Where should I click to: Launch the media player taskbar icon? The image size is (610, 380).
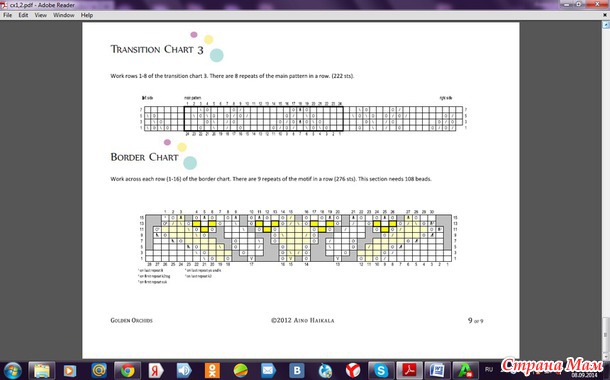point(70,371)
